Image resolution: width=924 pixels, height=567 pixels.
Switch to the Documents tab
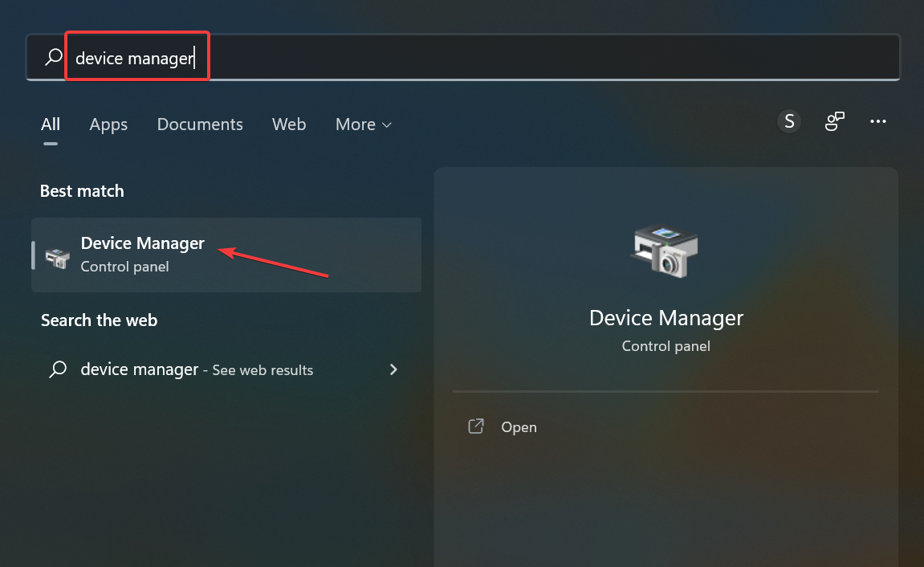[200, 124]
